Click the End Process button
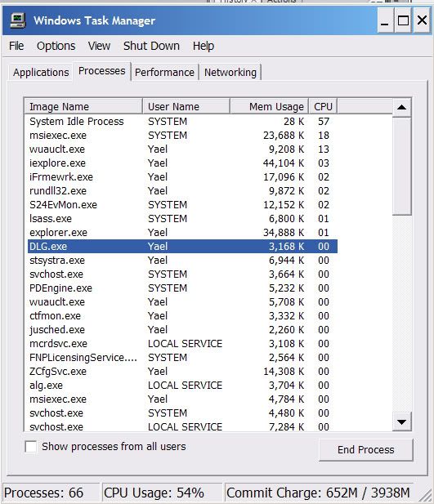 point(366,449)
